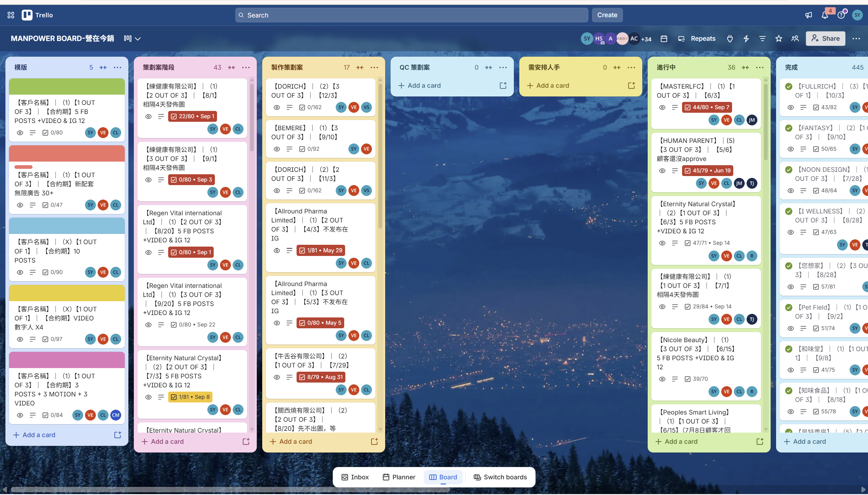Click the MANPOWER BOARD title
This screenshot has height=495, width=868.
(x=62, y=38)
